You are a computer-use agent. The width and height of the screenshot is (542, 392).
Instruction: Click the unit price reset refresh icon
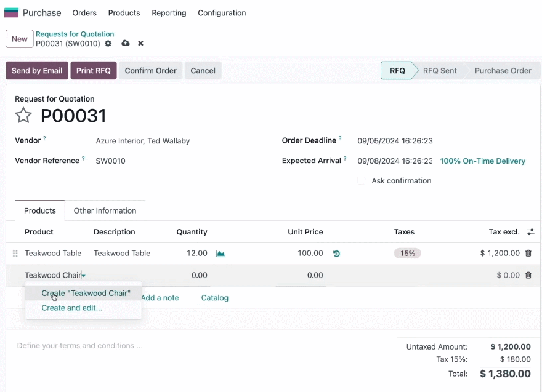(336, 254)
